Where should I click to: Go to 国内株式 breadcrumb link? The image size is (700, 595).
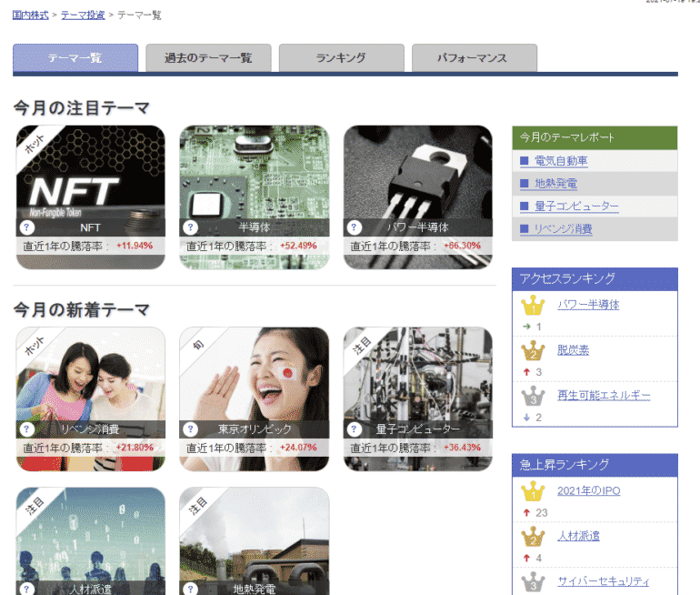(x=30, y=15)
